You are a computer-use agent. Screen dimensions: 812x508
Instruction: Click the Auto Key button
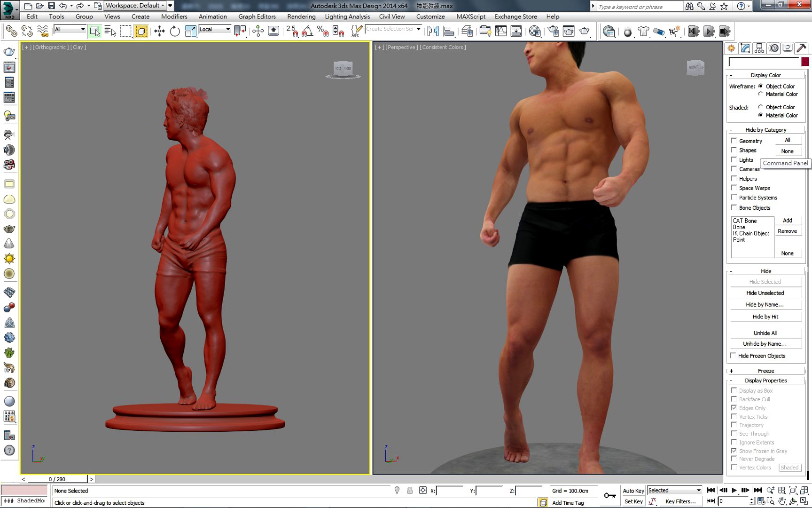point(633,491)
